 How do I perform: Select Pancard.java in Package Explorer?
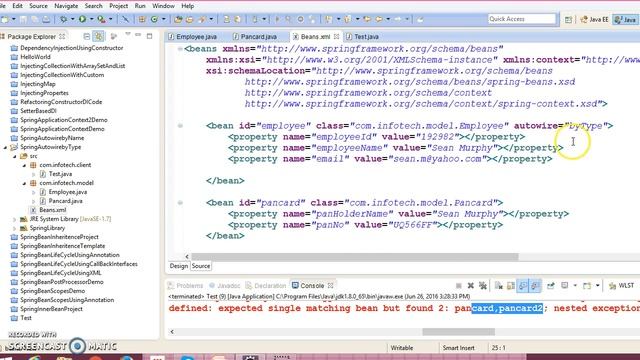65,201
